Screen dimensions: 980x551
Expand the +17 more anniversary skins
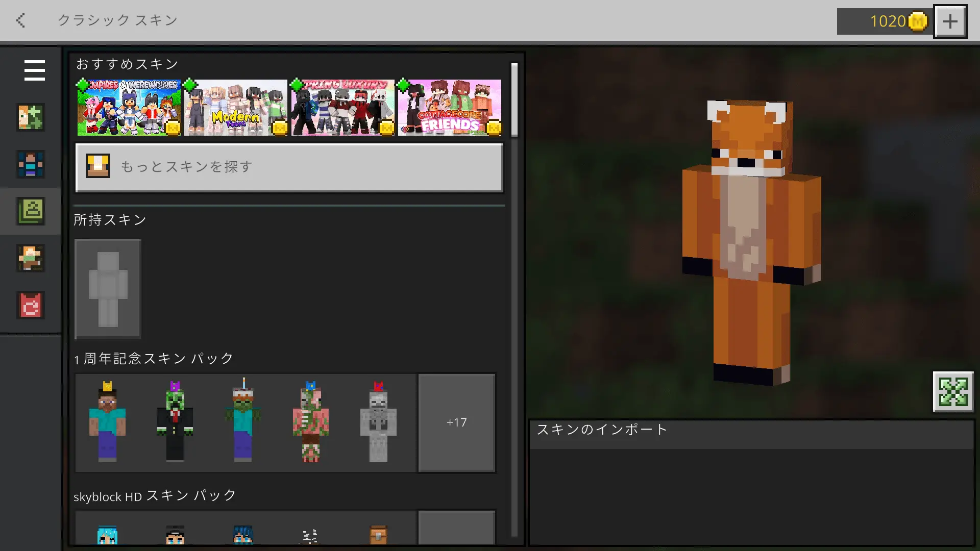point(456,423)
